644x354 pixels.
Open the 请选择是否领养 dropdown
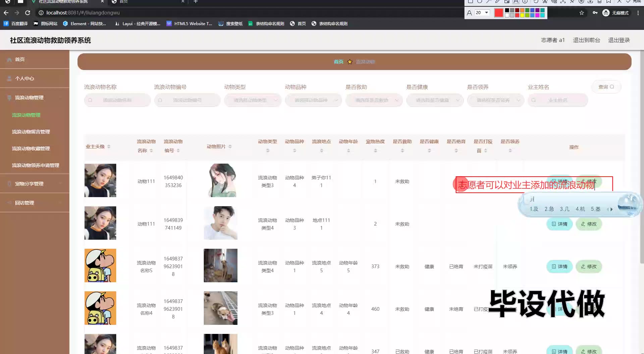pos(495,100)
